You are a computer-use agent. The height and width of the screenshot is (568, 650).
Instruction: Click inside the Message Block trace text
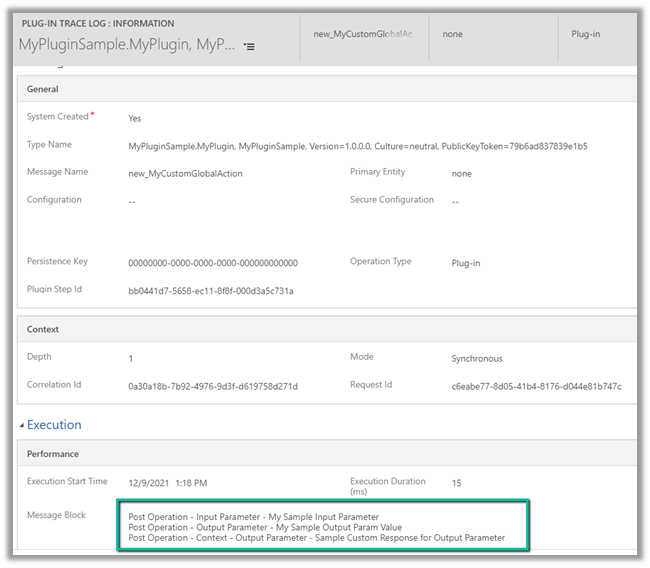pos(316,527)
